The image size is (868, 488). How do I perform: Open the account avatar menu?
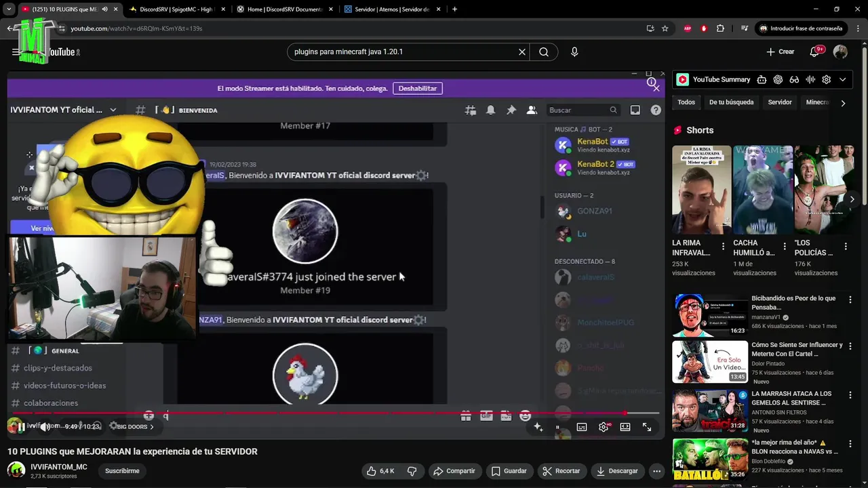pos(840,52)
